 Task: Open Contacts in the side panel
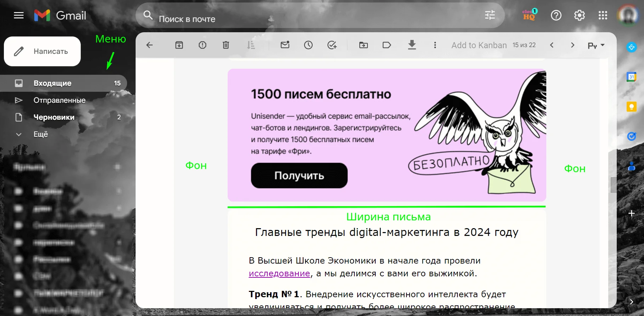632,166
